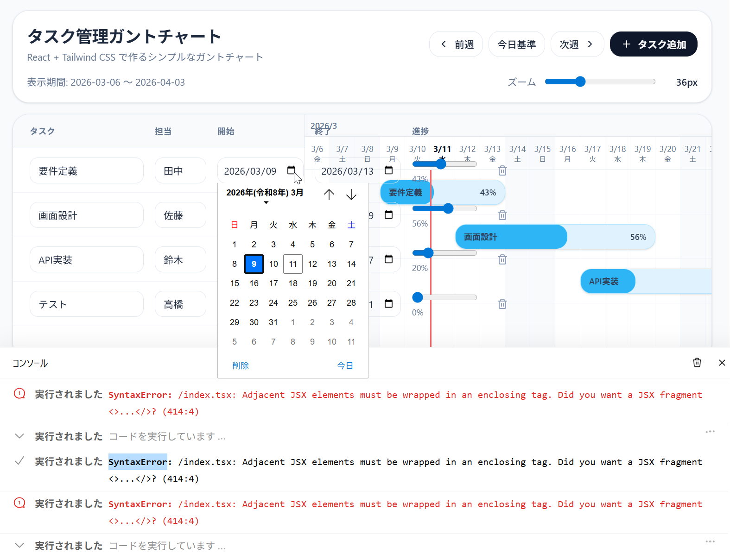Click the 要件定義 progress slider at 43%
730x560 pixels.
(444, 164)
